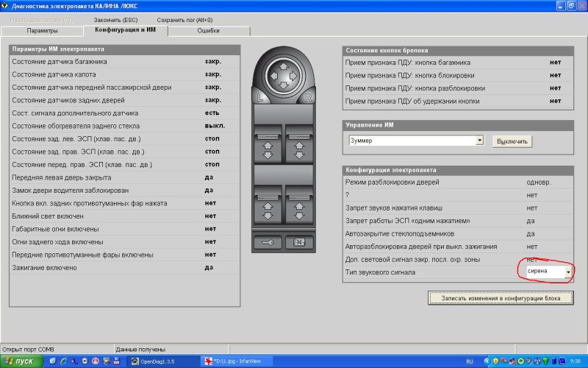Open the Зуммер actuator dropdown
The height and width of the screenshot is (368, 588).
tap(480, 141)
